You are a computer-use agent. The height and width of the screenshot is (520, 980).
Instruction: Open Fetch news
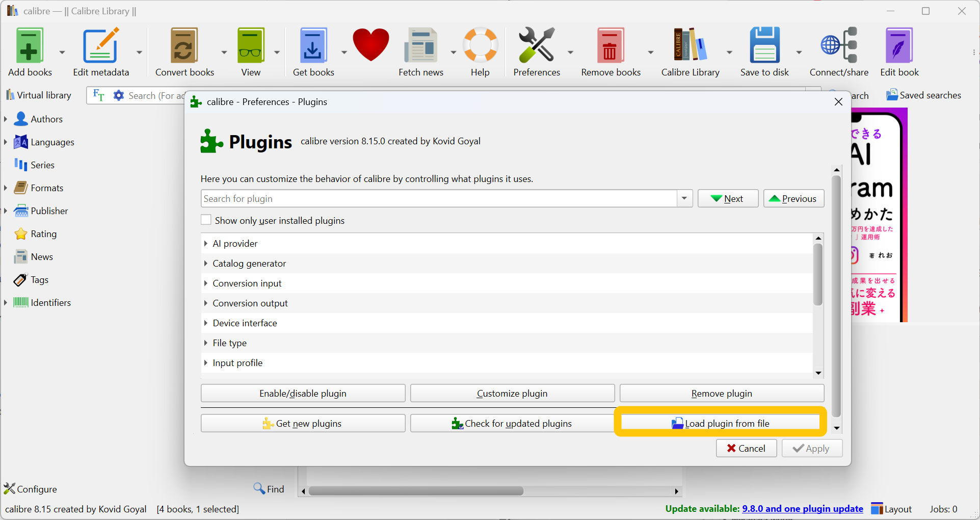(x=421, y=52)
